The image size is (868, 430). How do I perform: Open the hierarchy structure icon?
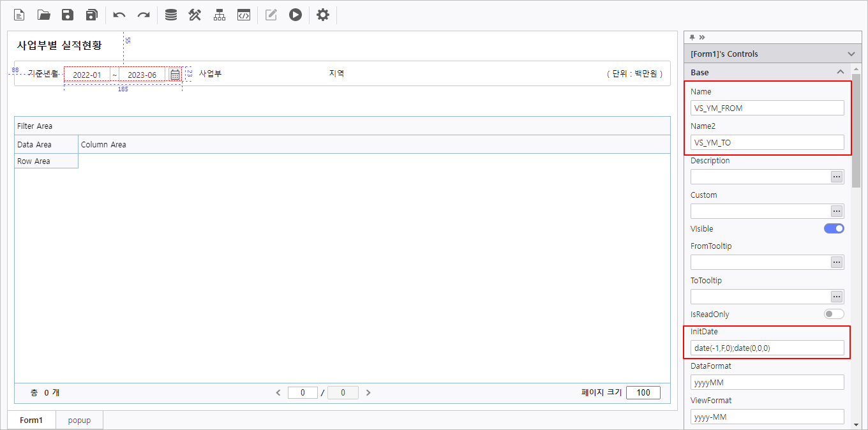pyautogui.click(x=220, y=15)
